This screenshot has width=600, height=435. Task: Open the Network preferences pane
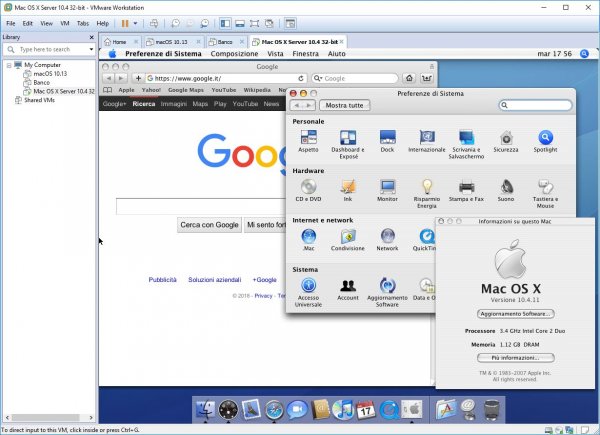[x=387, y=239]
